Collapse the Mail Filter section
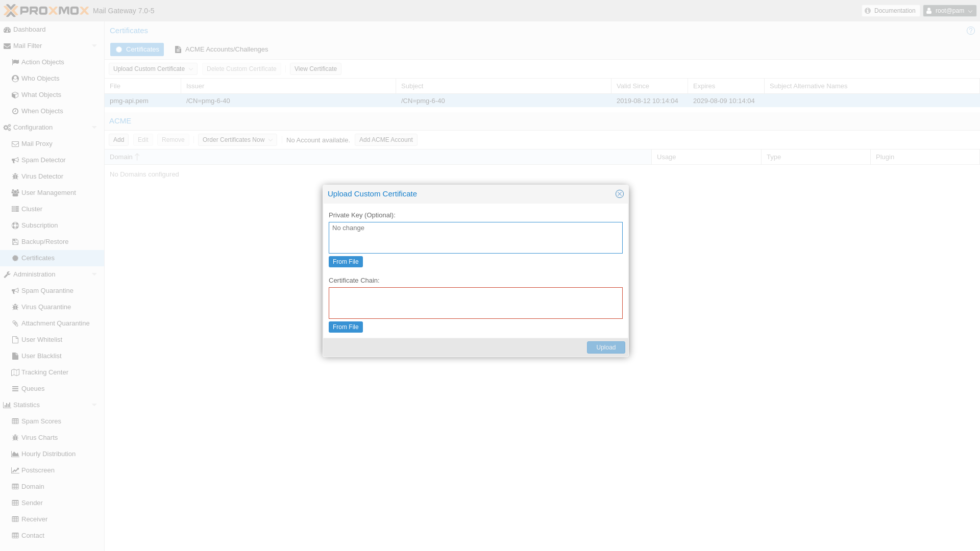This screenshot has height=551, width=980. tap(94, 46)
